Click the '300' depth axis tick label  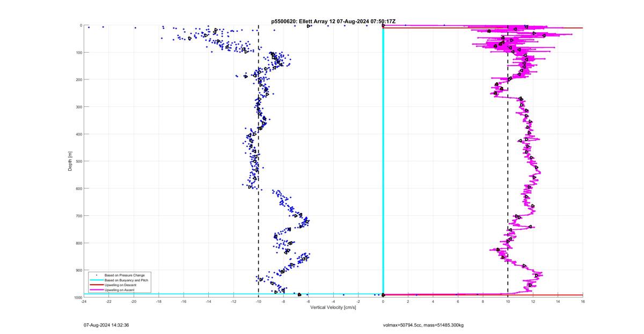tap(78, 107)
